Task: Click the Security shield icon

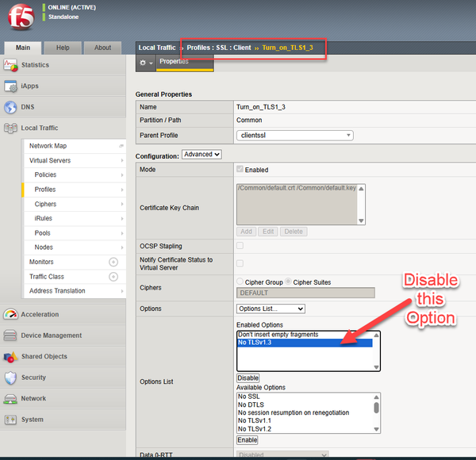Action: pos(10,378)
